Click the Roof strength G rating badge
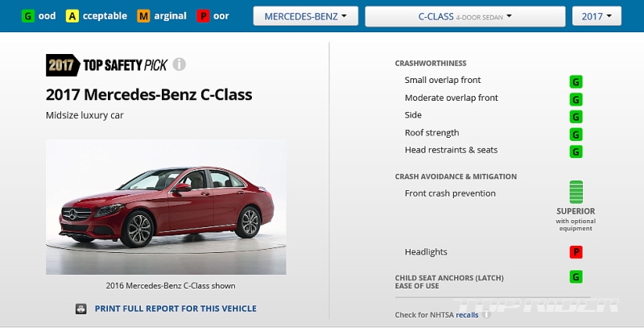The image size is (644, 328). pyautogui.click(x=576, y=135)
